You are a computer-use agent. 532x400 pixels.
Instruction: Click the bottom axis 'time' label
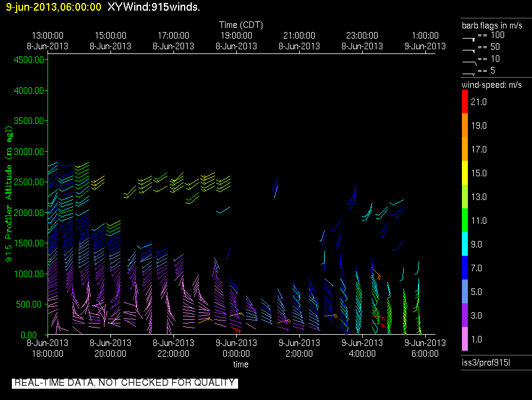pos(241,364)
